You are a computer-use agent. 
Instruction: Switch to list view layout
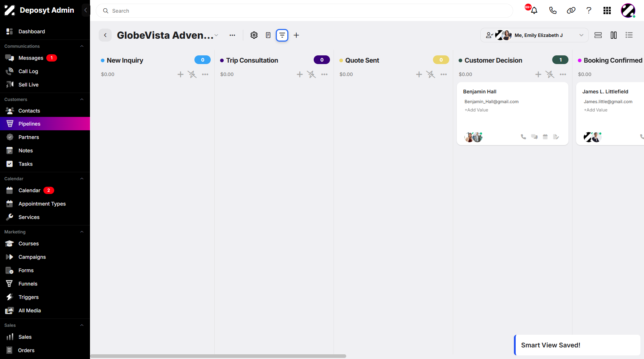629,35
